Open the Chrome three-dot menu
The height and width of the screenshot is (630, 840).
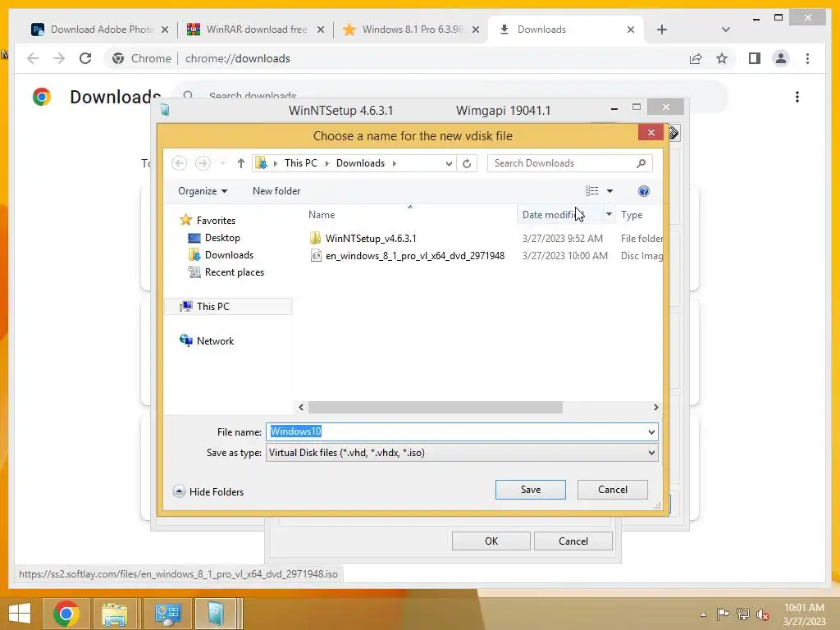tap(807, 58)
